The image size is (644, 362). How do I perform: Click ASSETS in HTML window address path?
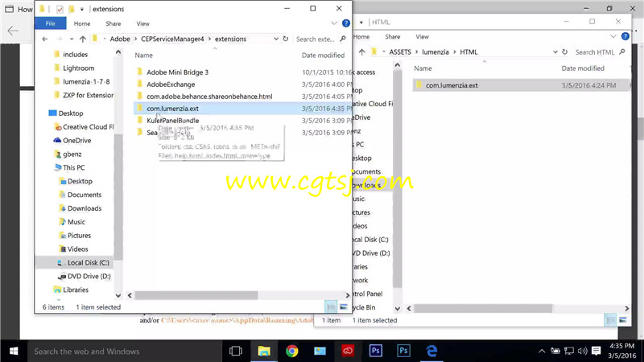[400, 52]
